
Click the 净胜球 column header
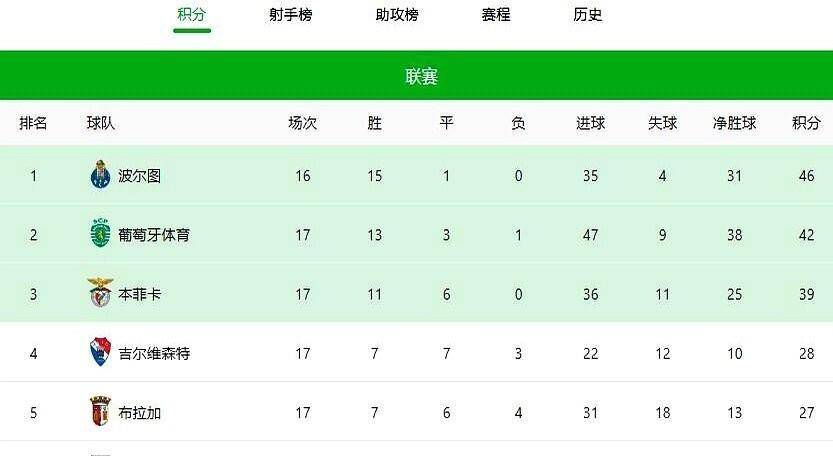coord(734,123)
